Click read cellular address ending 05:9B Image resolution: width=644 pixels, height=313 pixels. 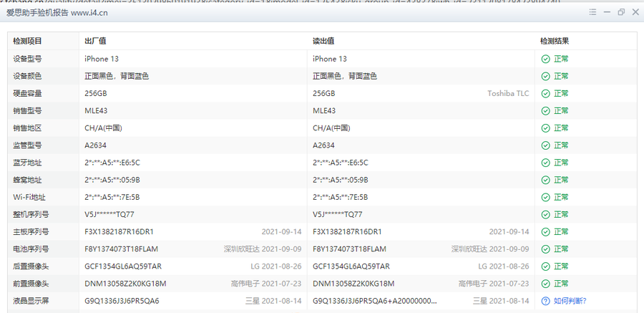341,180
